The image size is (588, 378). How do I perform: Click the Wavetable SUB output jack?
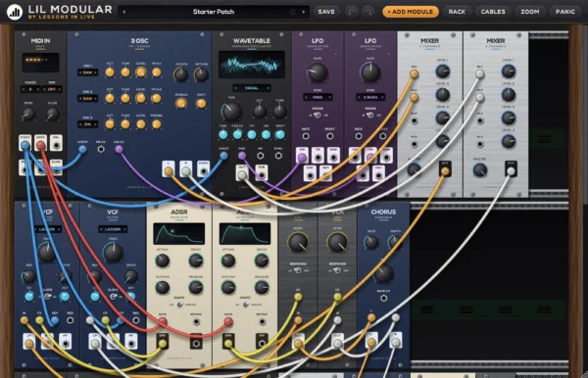tap(261, 174)
